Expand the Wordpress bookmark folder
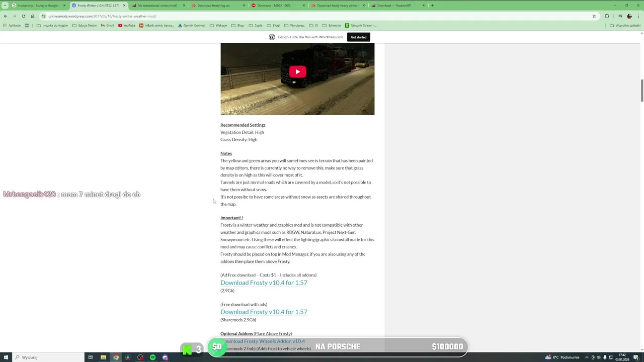The image size is (644, 362). (294, 25)
